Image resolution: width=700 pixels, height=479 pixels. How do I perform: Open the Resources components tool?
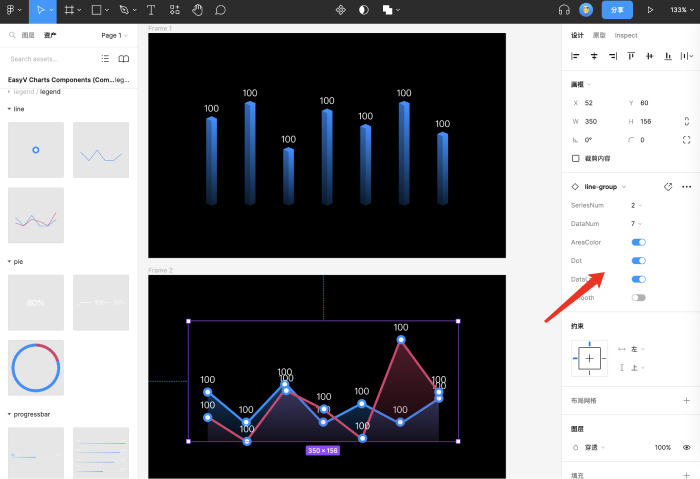click(175, 10)
